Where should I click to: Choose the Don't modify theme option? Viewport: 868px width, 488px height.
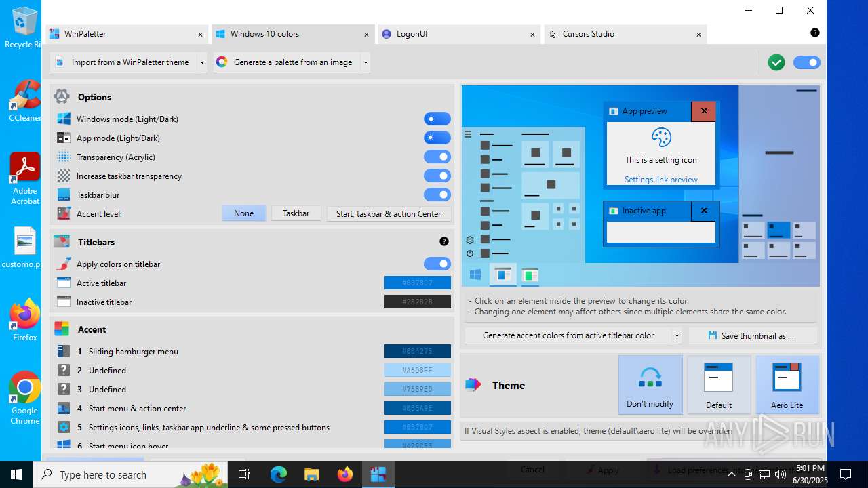point(650,385)
